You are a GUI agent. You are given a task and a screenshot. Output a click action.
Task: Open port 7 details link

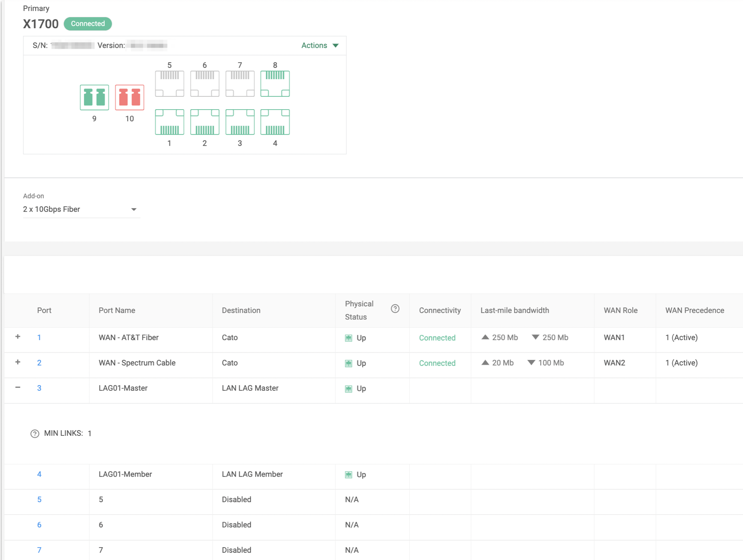pyautogui.click(x=39, y=550)
